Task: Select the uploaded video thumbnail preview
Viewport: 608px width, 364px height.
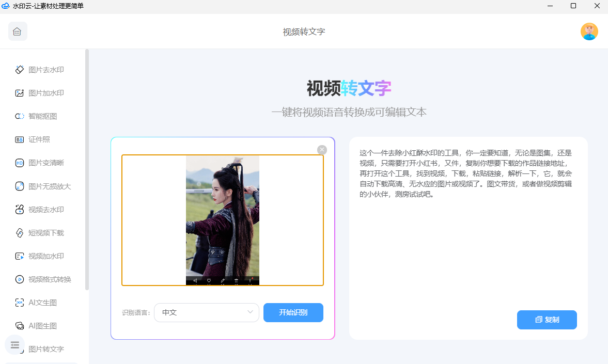Action: (223, 220)
